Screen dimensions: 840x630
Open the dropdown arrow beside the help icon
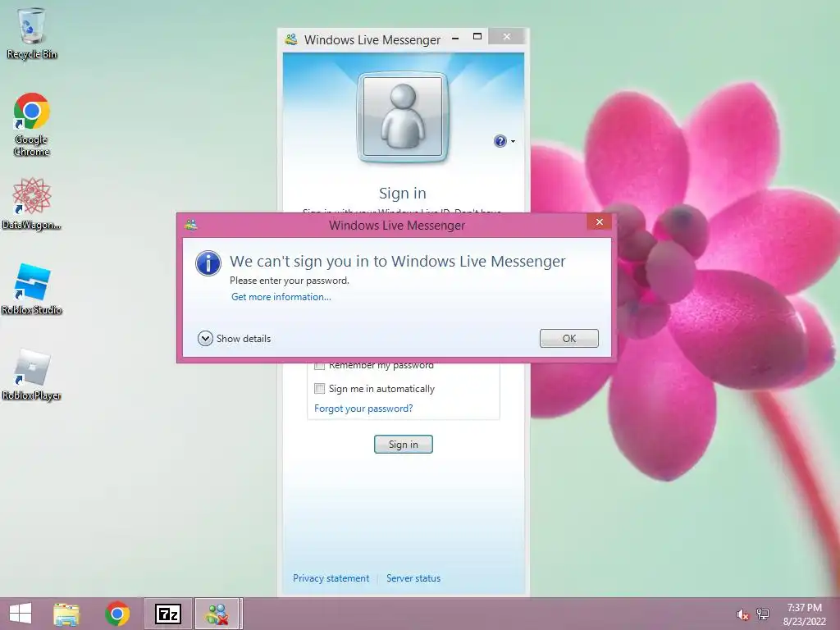pos(514,141)
